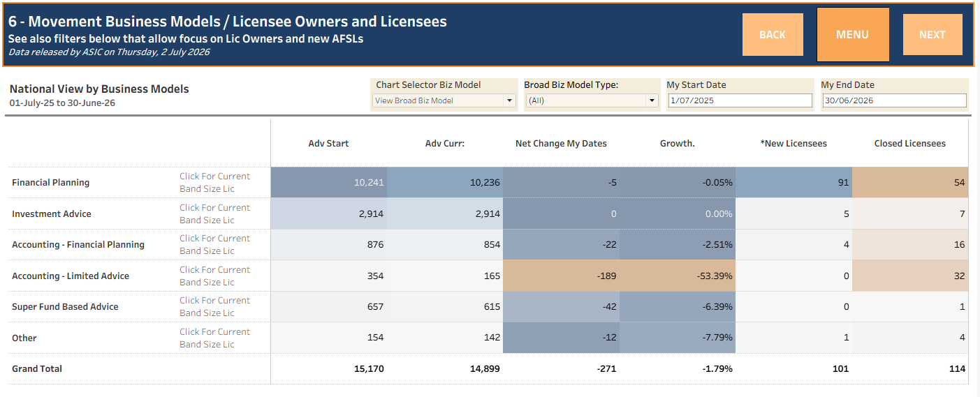
Task: Click band size link for Accounting - Limited Advice
Action: tap(214, 276)
